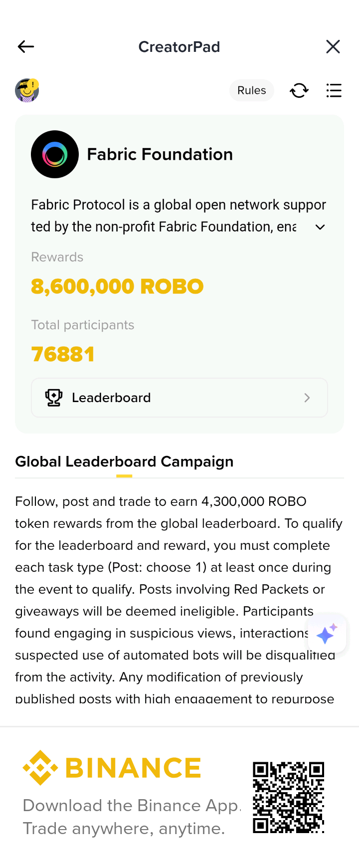
Task: Click the Binance logo in the footer
Action: (112, 768)
